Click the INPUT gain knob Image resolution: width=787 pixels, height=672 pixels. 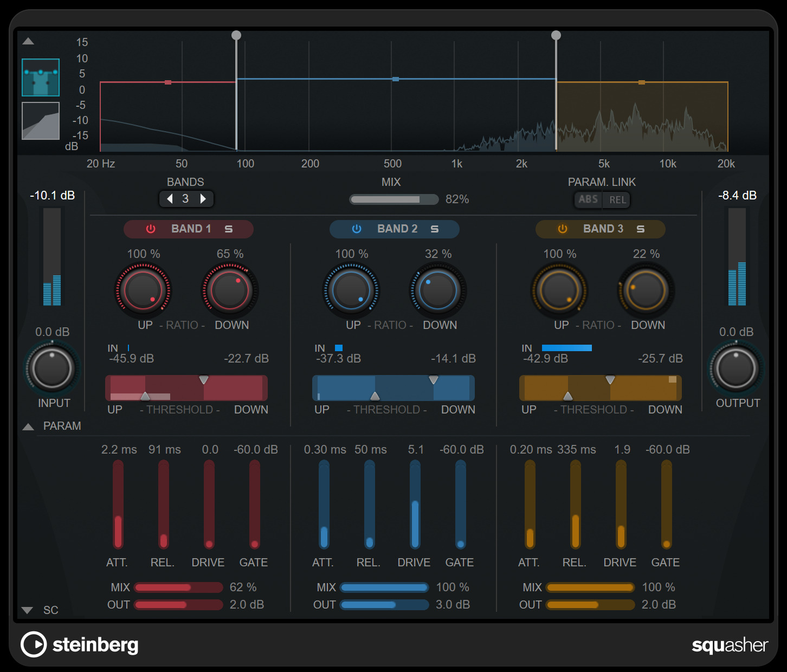pos(52,369)
